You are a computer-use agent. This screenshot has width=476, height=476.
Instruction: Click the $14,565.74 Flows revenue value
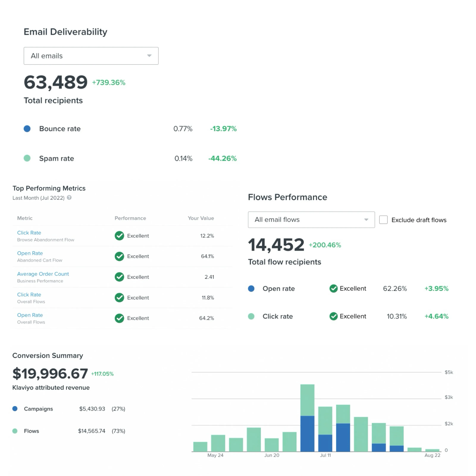pyautogui.click(x=92, y=431)
